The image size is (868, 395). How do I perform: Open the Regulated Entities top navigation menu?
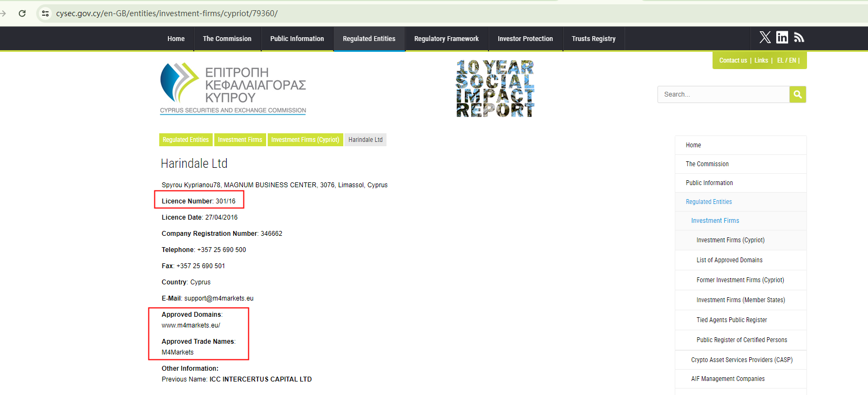[x=369, y=39]
